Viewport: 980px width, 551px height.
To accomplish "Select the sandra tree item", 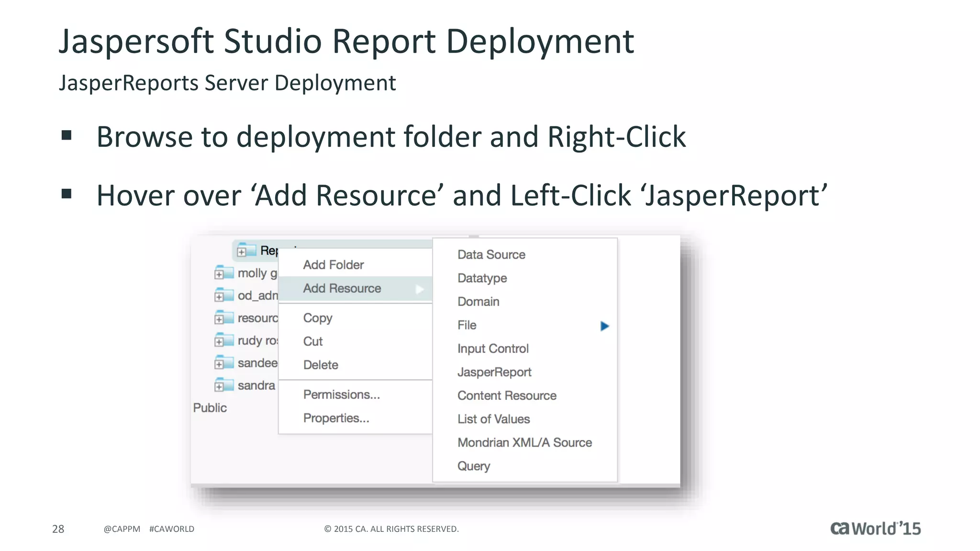I will [x=256, y=386].
